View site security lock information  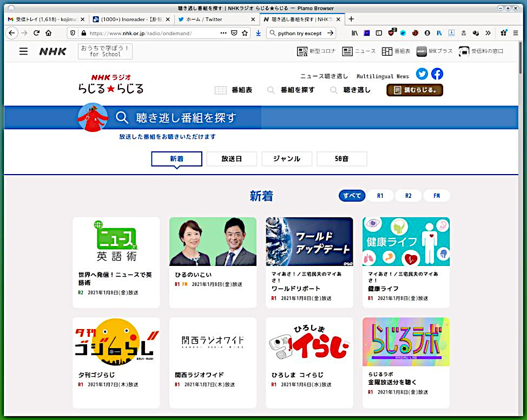pos(84,33)
